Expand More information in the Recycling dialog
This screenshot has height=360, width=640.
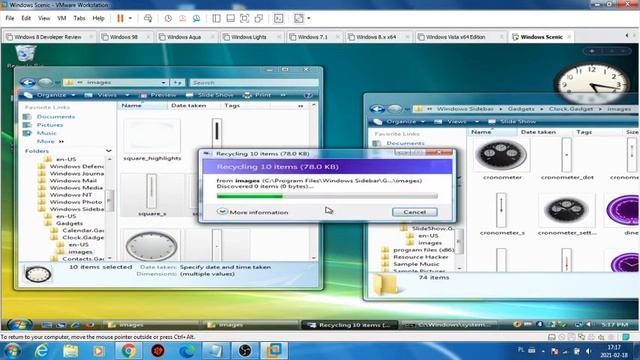click(253, 212)
